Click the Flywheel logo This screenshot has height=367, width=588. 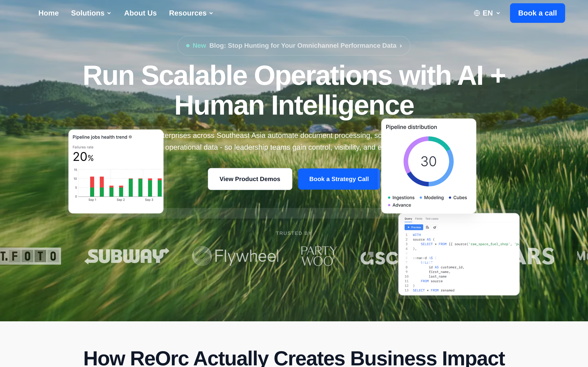point(235,256)
